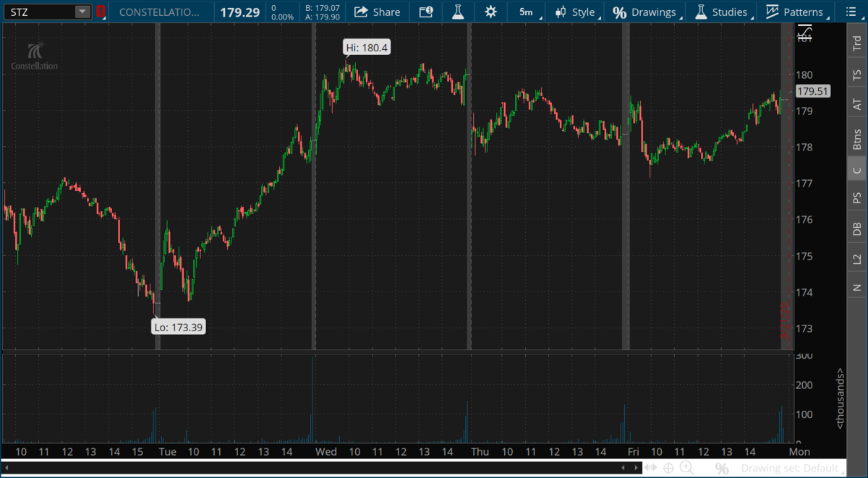Click the expand time axis icon
Viewport: 868px width, 478px height.
point(650,469)
